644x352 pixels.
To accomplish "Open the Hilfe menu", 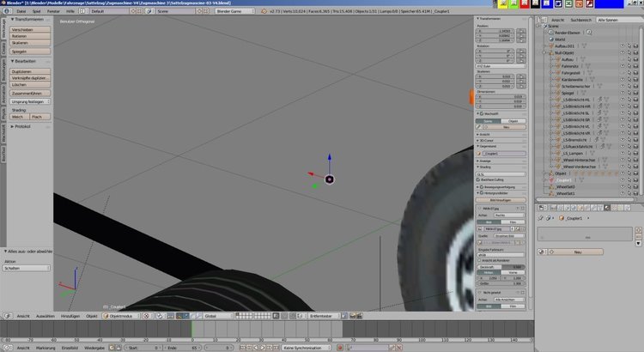I will tap(70, 11).
